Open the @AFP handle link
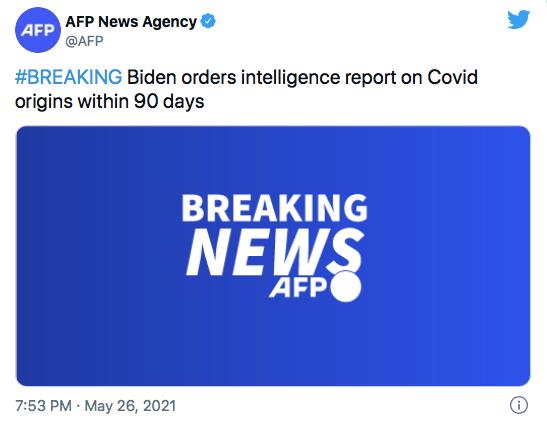The width and height of the screenshot is (547, 425). point(84,41)
